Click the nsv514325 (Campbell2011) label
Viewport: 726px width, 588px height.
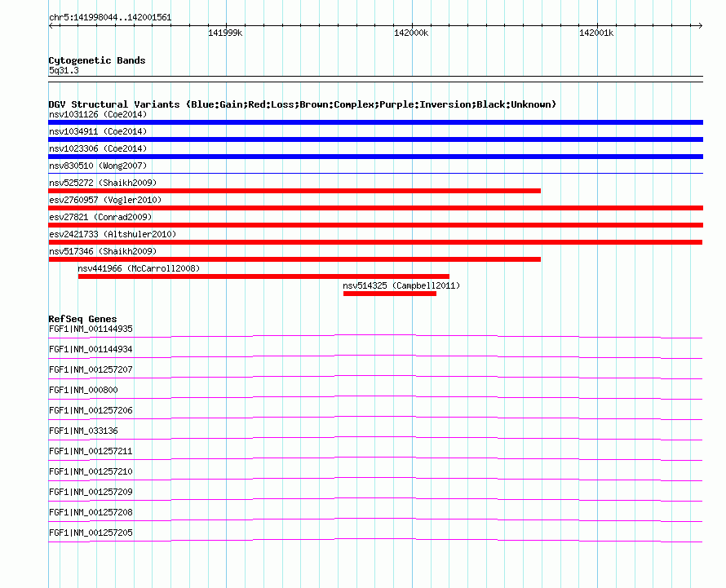[x=401, y=285]
